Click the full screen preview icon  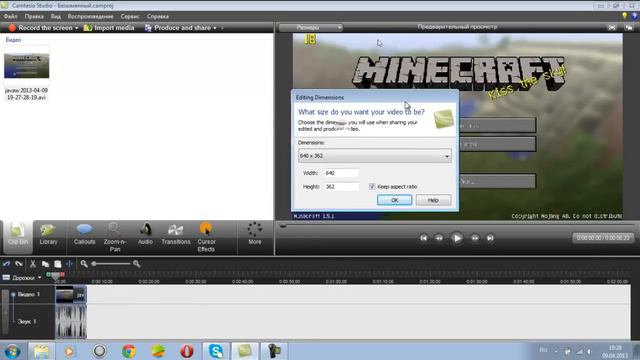(x=612, y=27)
